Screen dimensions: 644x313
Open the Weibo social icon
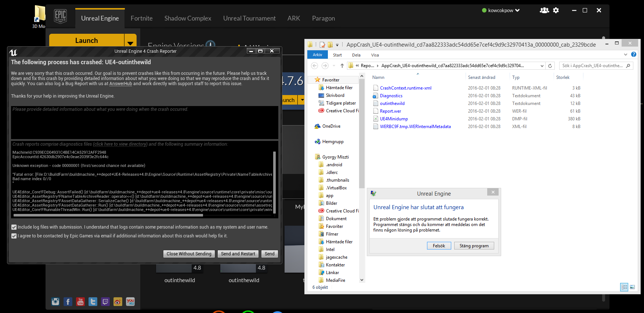point(118,302)
